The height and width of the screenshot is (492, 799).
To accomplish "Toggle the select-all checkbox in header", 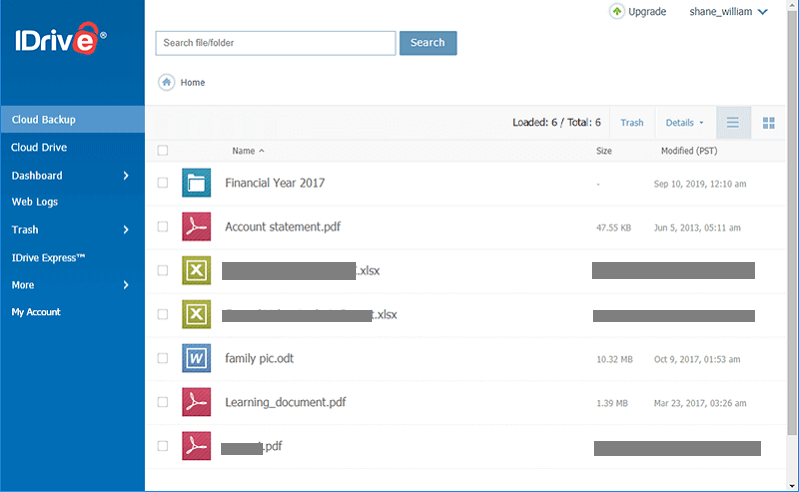I will point(163,150).
